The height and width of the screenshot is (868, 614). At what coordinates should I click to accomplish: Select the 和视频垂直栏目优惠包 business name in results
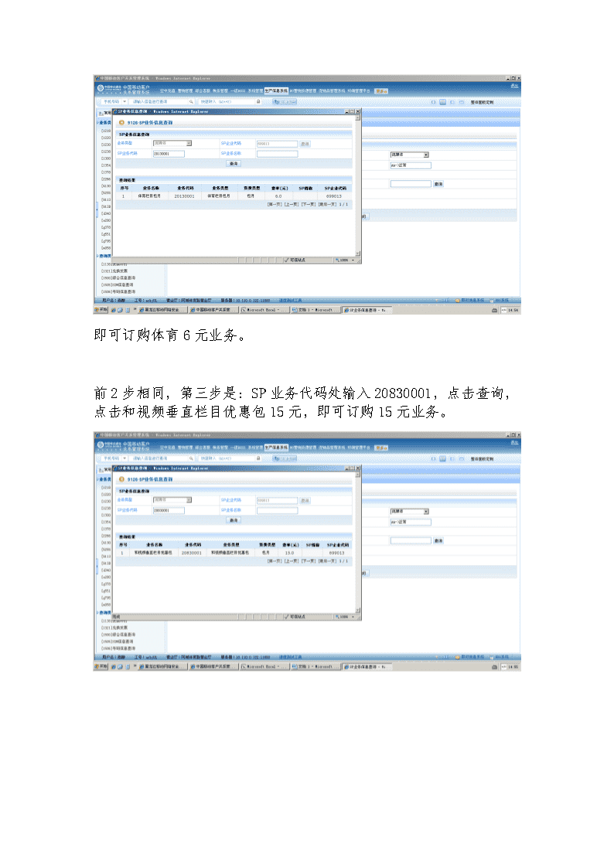point(153,553)
